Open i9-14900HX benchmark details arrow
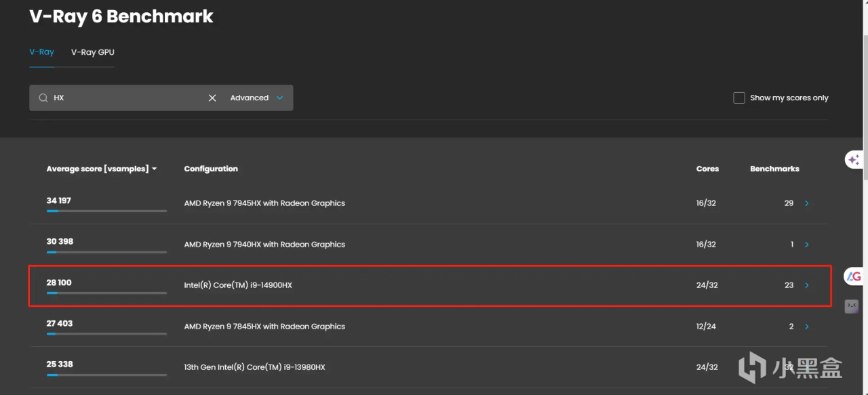 tap(806, 285)
